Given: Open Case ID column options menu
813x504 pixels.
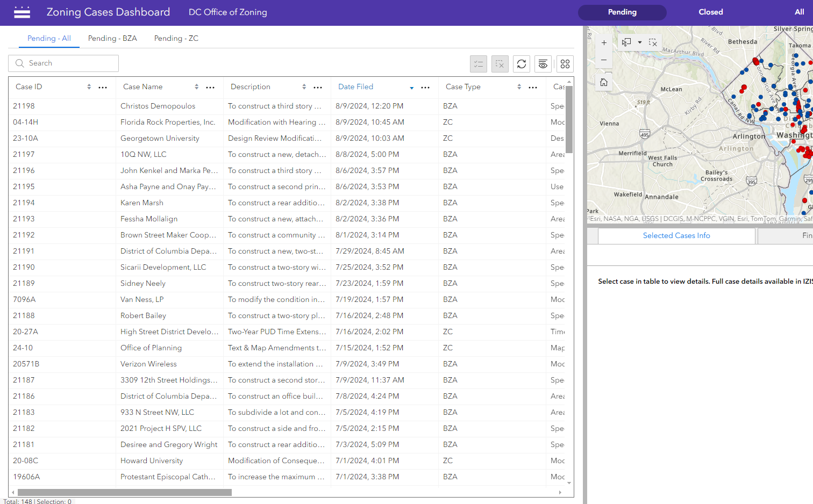Looking at the screenshot, I should [x=103, y=87].
